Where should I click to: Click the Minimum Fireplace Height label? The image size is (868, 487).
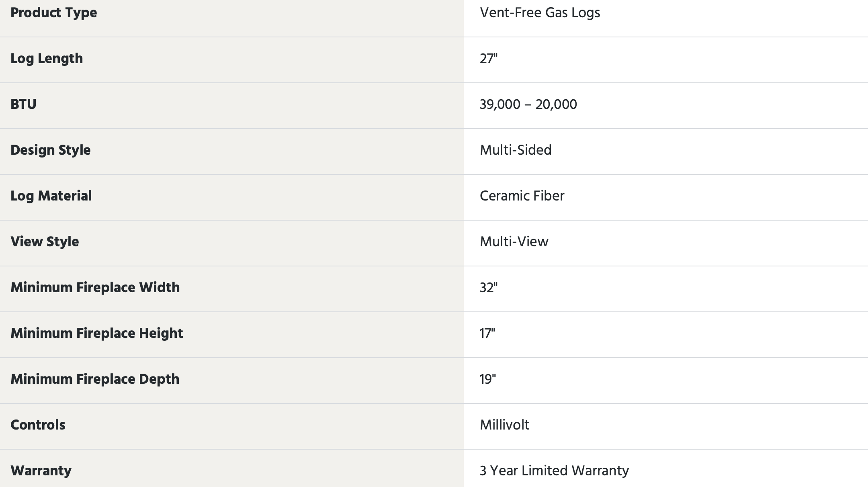[96, 334]
